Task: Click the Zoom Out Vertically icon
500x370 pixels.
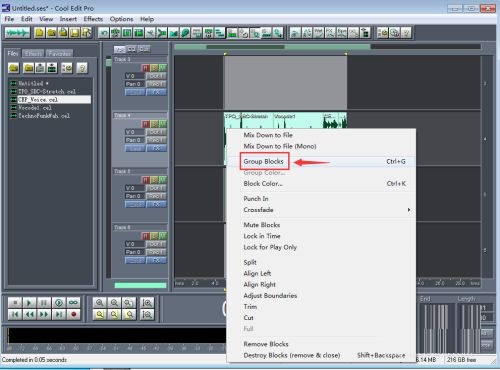Action: [x=147, y=314]
